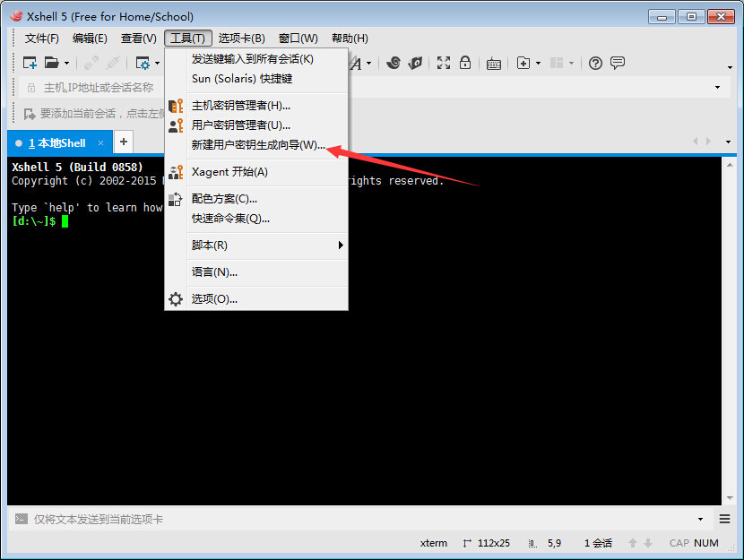The image size is (744, 560).
Task: Click the Xagent icon in menu
Action: (x=176, y=172)
